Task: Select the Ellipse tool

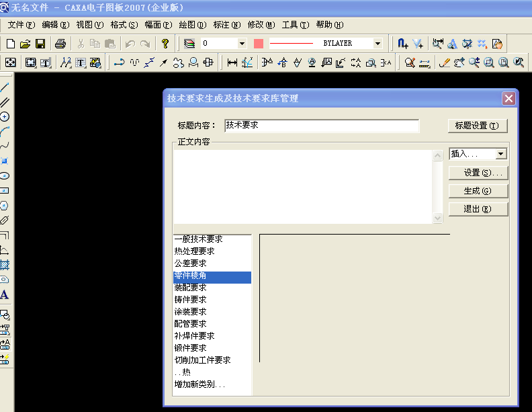Action: tap(5, 176)
